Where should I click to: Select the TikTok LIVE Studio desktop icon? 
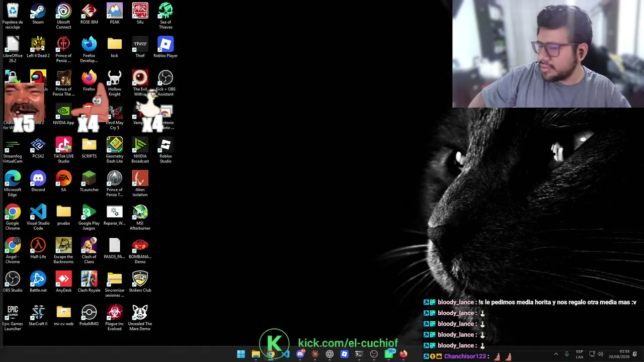pyautogui.click(x=63, y=151)
